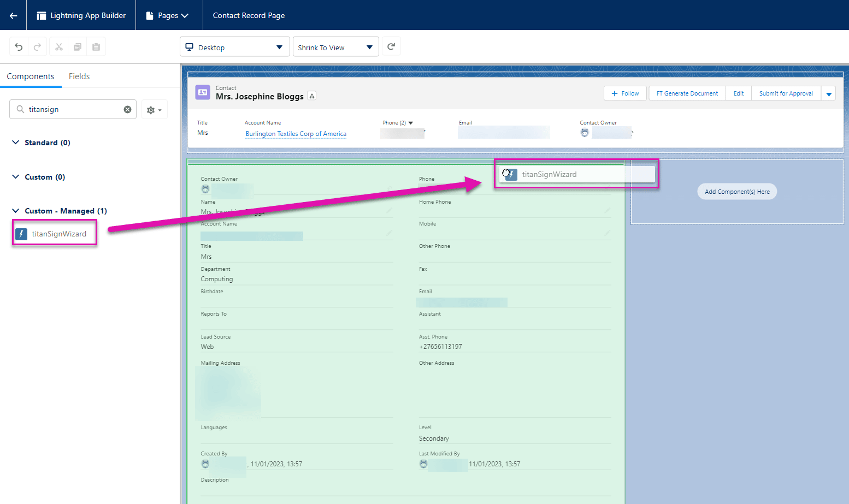The image size is (849, 504).
Task: Click the Last Modified By user avatar
Action: click(x=423, y=464)
